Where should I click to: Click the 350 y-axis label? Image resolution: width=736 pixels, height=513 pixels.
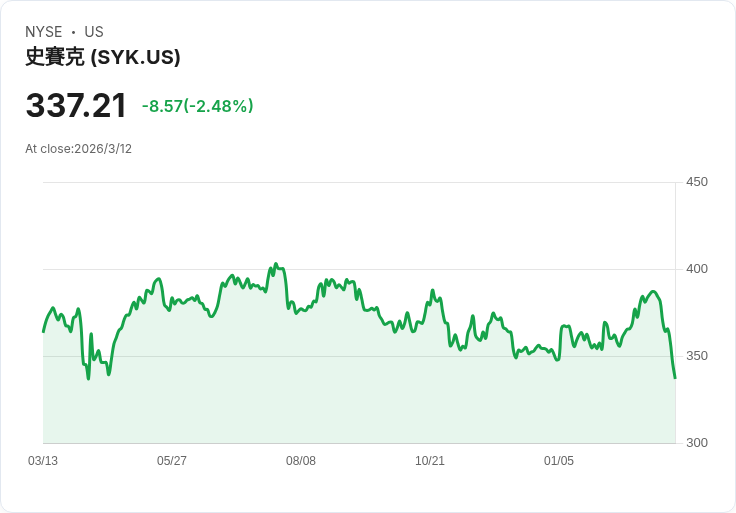click(x=696, y=356)
